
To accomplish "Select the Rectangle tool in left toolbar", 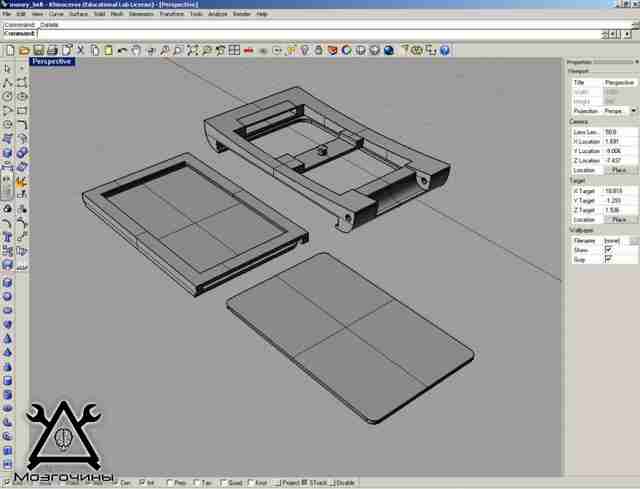I will coord(22,111).
